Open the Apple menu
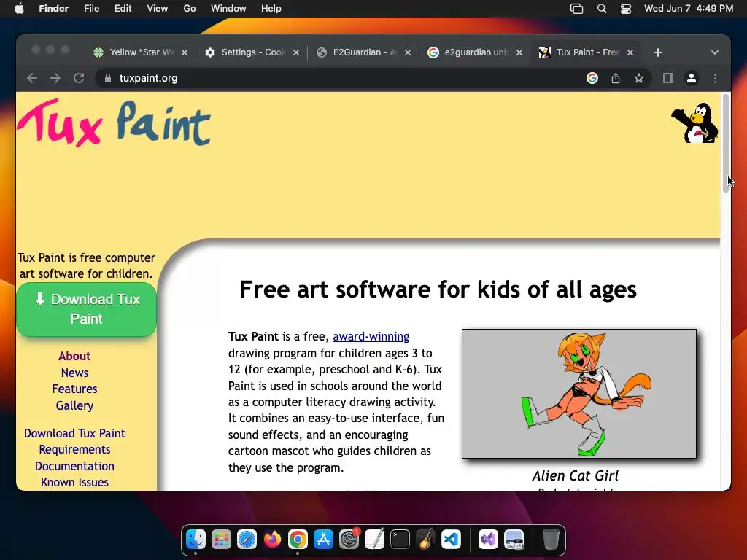Screen dimensions: 747x560 19,9
